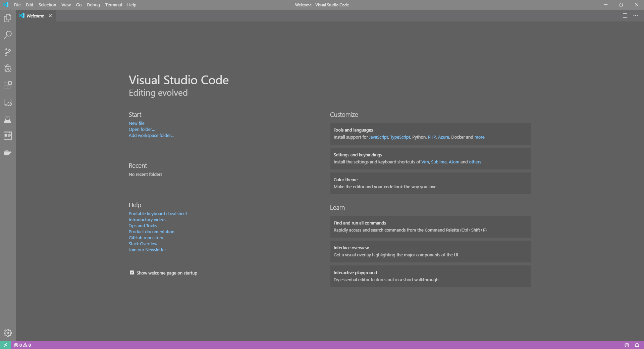Show errors and warnings count in status bar
The width and height of the screenshot is (644, 349).
(22, 345)
